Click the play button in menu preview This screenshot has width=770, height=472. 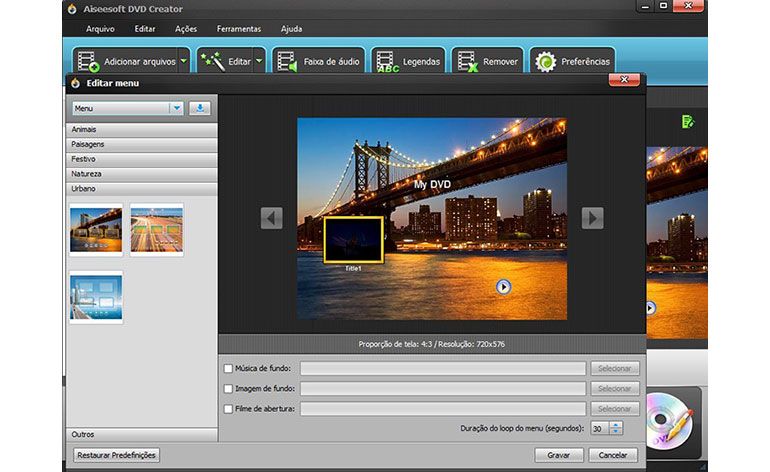tap(503, 287)
